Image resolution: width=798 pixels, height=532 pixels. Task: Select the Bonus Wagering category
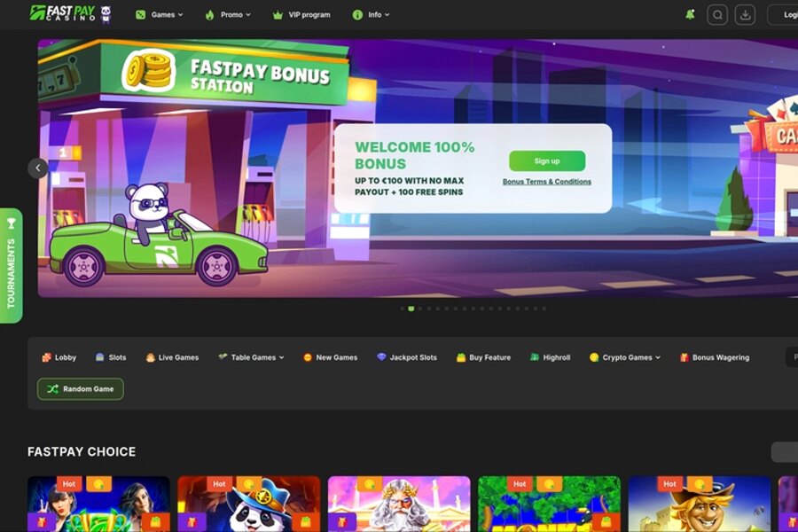[x=715, y=357]
